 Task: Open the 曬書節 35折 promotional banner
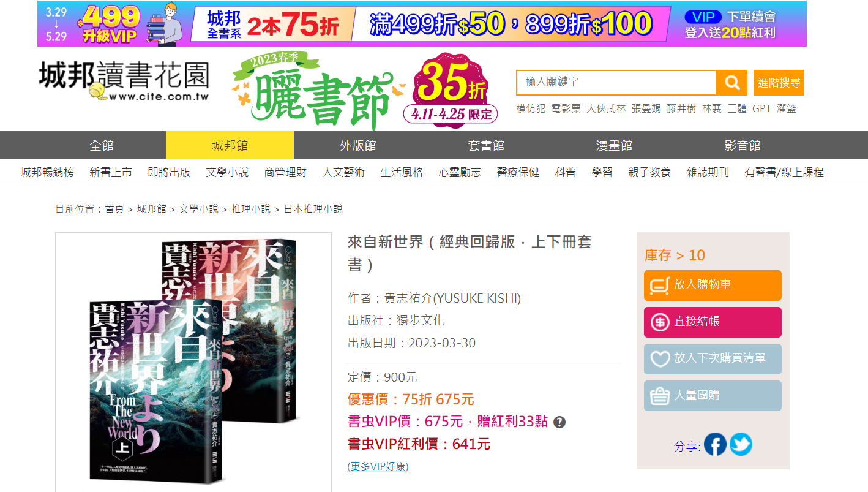click(365, 91)
